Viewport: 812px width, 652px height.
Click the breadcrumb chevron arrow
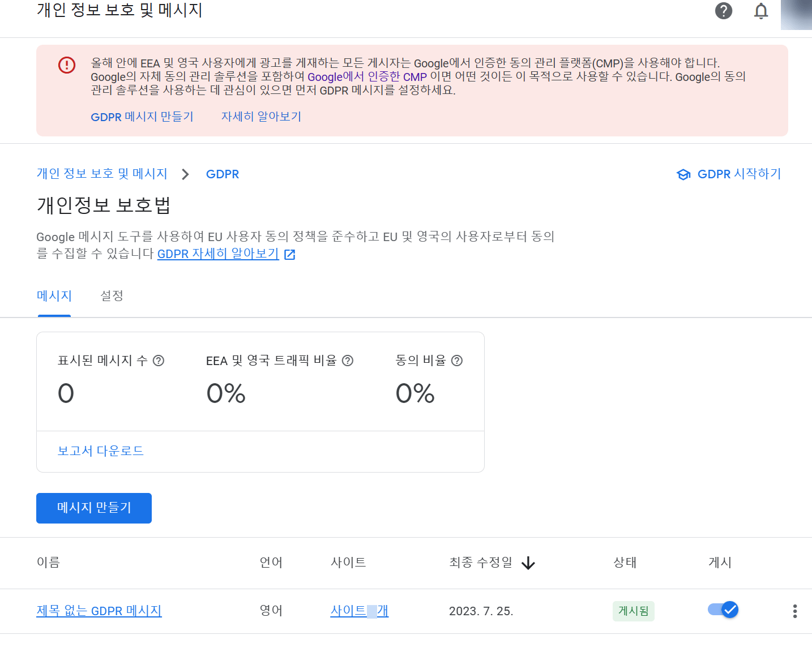coord(185,174)
